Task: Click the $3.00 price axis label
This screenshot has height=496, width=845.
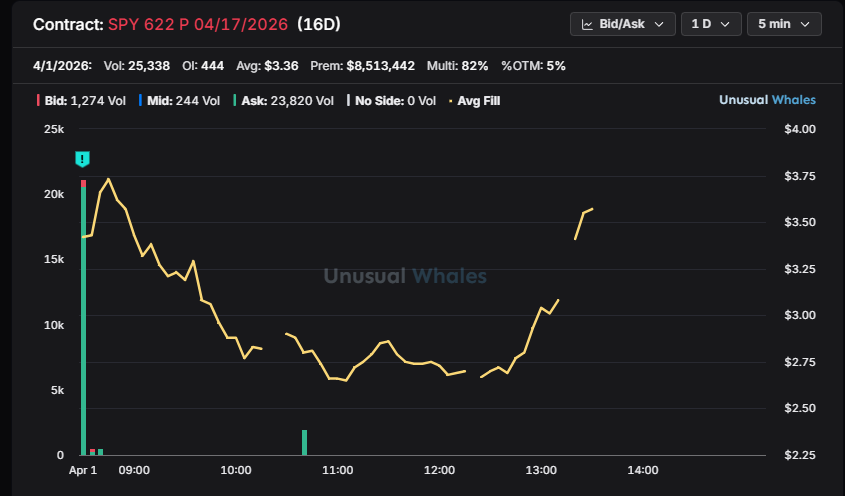Action: click(800, 315)
